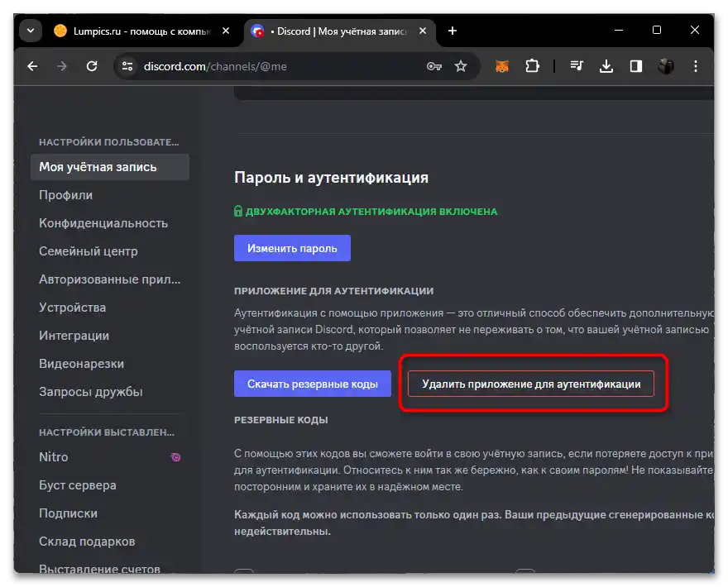Click Изменить пароль button
Image resolution: width=728 pixels, height=587 pixels.
(292, 248)
